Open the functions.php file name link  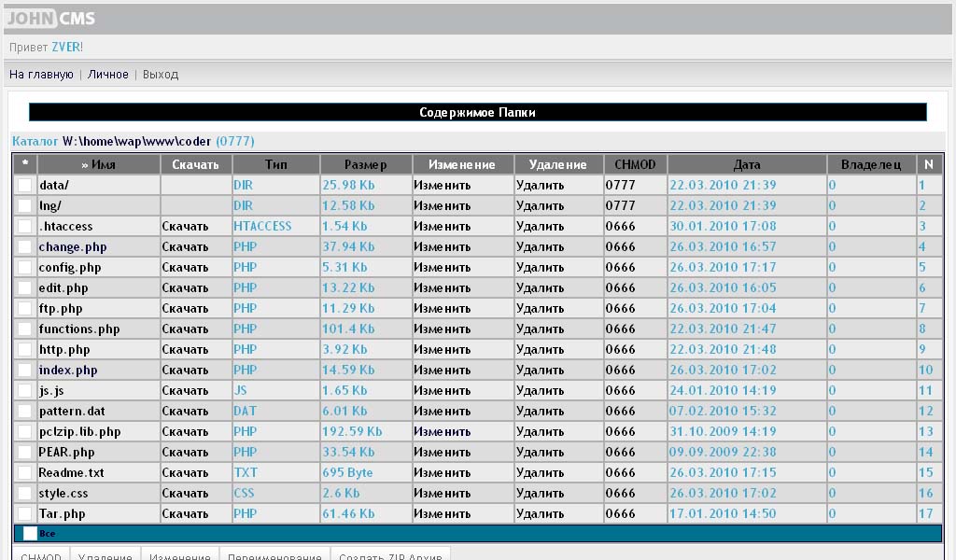(79, 329)
